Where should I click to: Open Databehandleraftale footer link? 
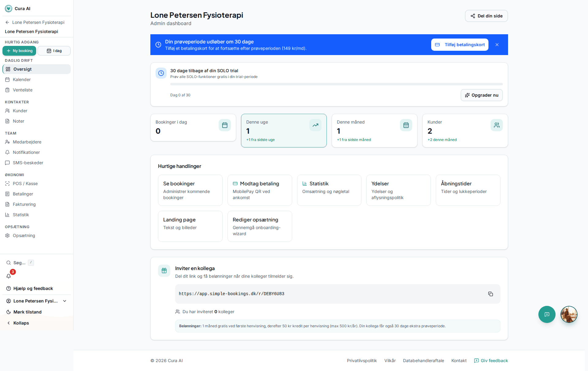tap(424, 361)
